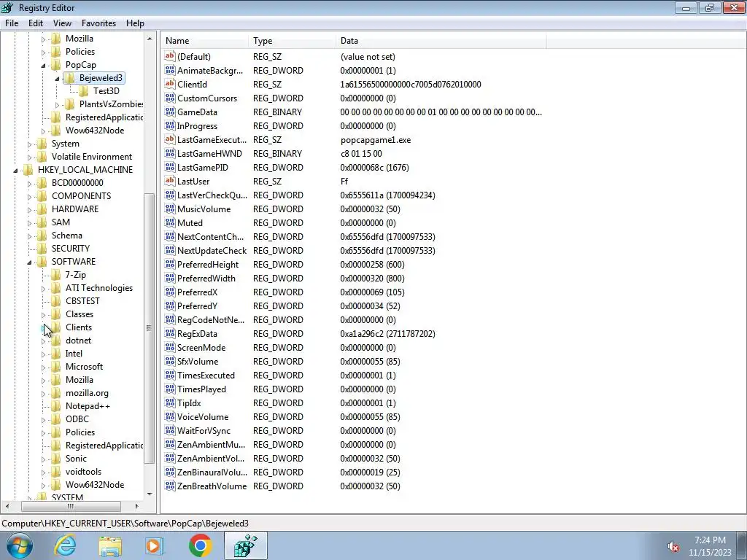Click the GameData binary value icon
Image resolution: width=747 pixels, height=560 pixels.
(x=169, y=112)
